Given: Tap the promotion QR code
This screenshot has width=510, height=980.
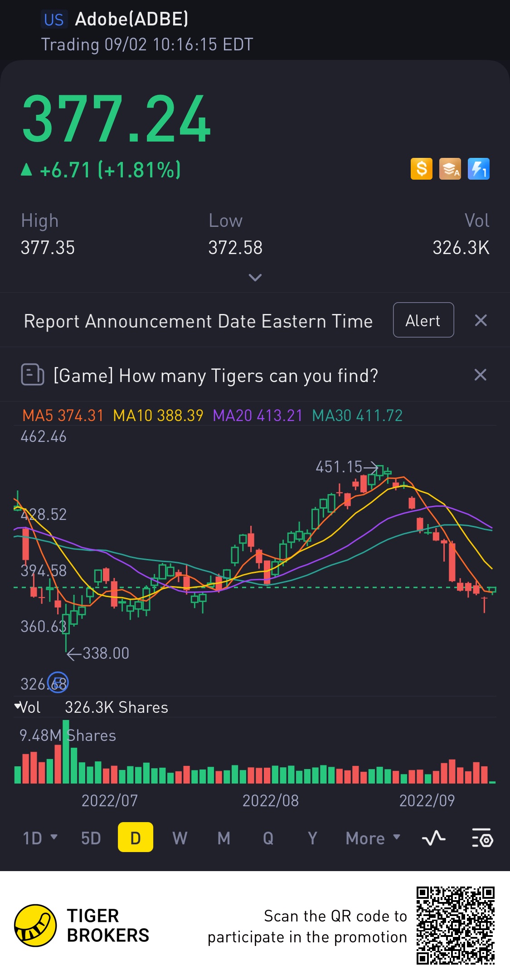Looking at the screenshot, I should pos(456,926).
